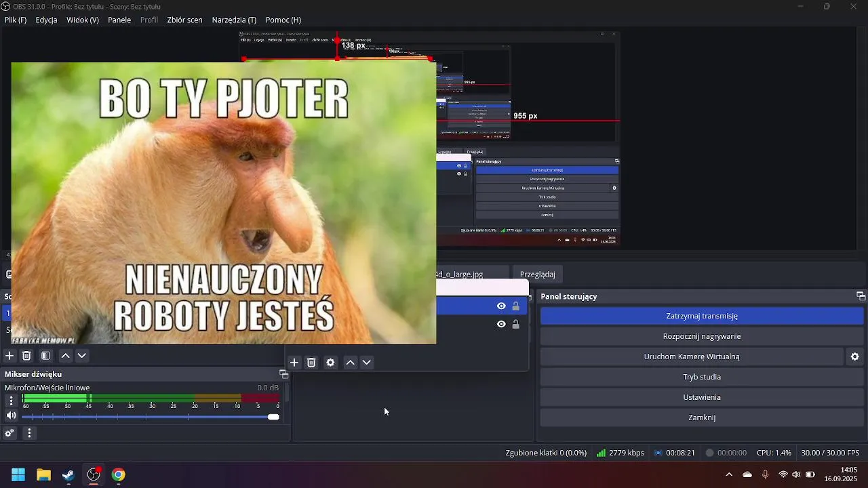Expand hidden system tray icons chevron
Image resolution: width=868 pixels, height=488 pixels.
tap(729, 474)
